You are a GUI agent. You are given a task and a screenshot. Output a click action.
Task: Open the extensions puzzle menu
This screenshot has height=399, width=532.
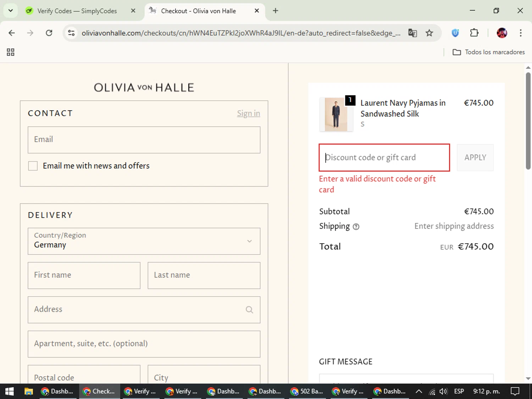(474, 33)
